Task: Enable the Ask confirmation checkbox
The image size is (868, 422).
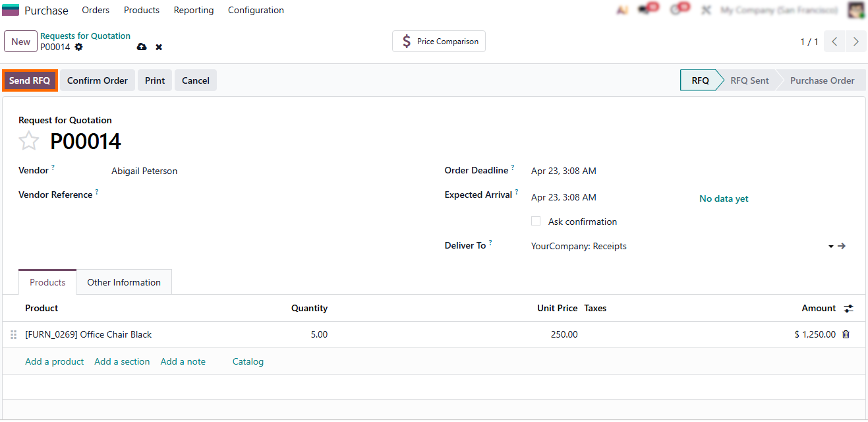Action: [536, 222]
